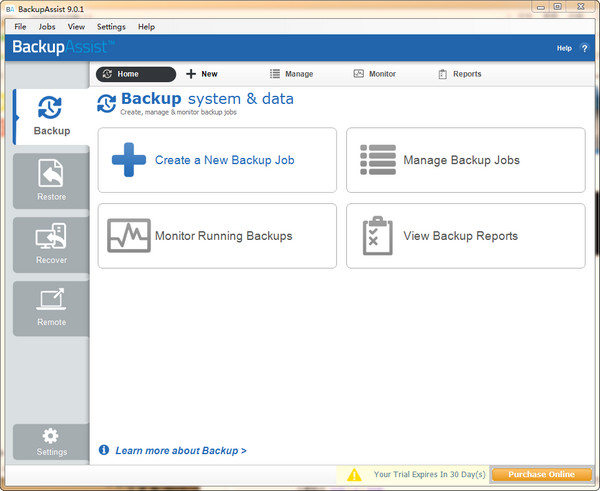Viewport: 600px width, 491px height.
Task: Open the Settings gear in sidebar
Action: [x=52, y=441]
